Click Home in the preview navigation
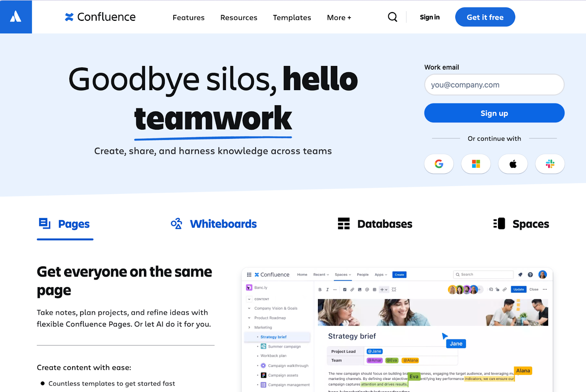Image resolution: width=586 pixels, height=392 pixels. click(x=302, y=274)
